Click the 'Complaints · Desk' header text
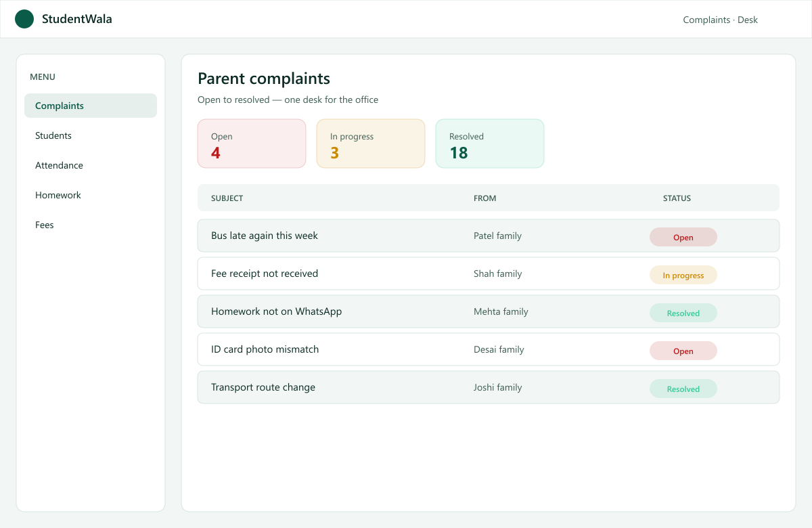Screen dimensions: 812x528 coord(721,20)
